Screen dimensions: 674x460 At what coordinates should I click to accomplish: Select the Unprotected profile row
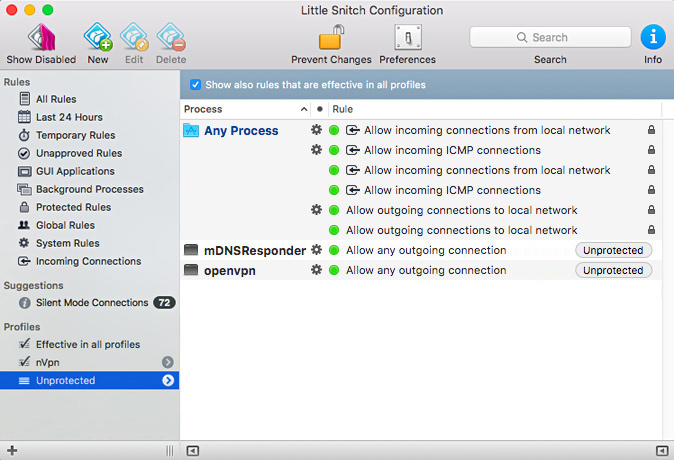89,380
